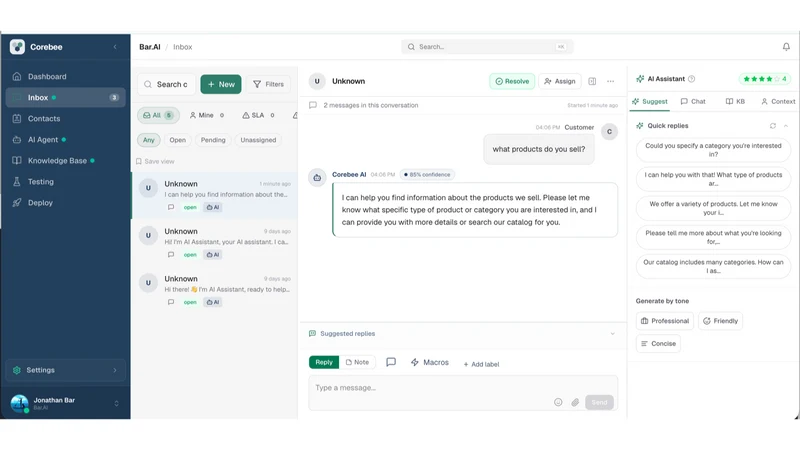Go to Contacts in the sidebar

65,118
